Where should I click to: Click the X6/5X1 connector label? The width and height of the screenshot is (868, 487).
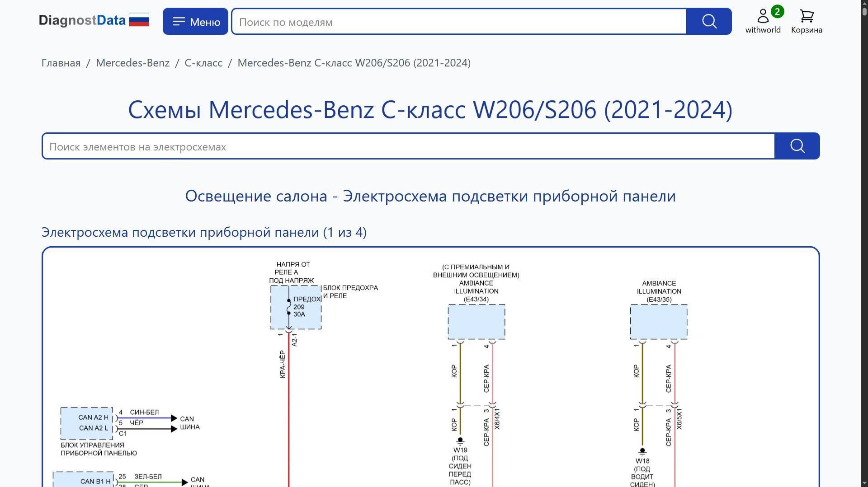[679, 419]
